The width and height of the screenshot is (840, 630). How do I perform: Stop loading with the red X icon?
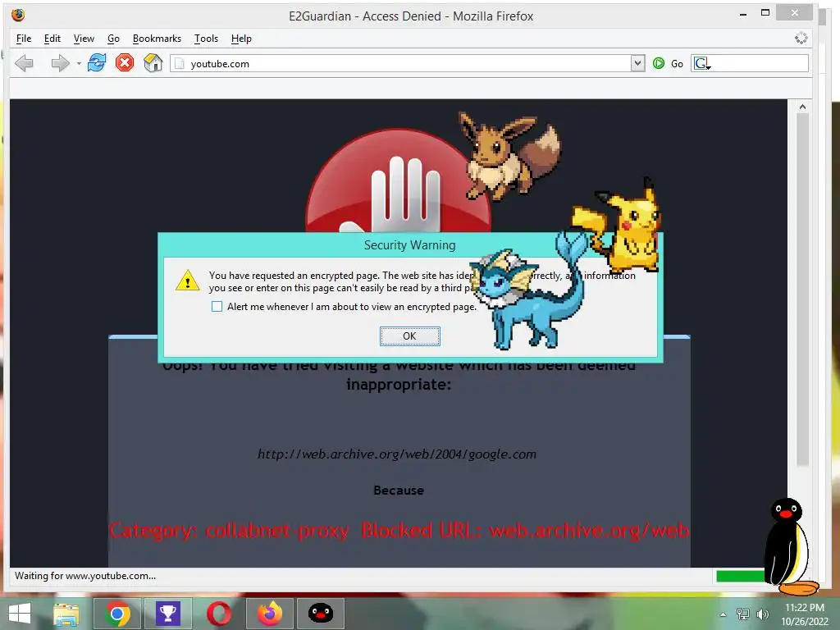coord(125,63)
